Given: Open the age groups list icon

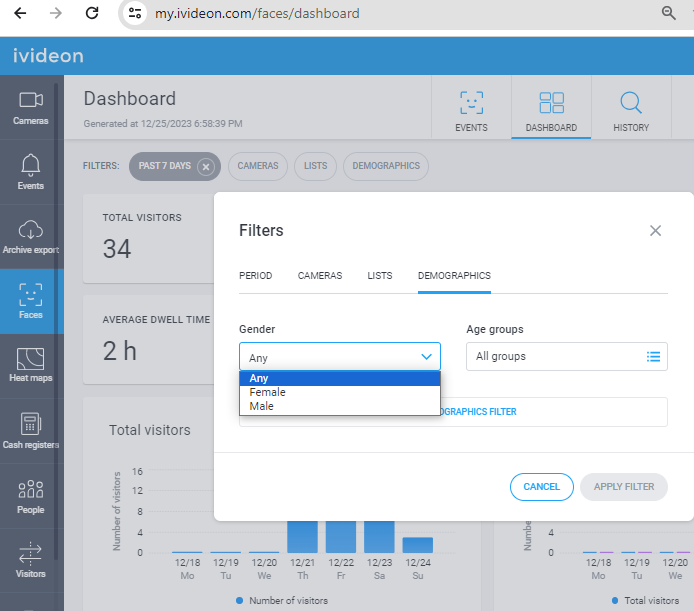Looking at the screenshot, I should click(x=653, y=356).
